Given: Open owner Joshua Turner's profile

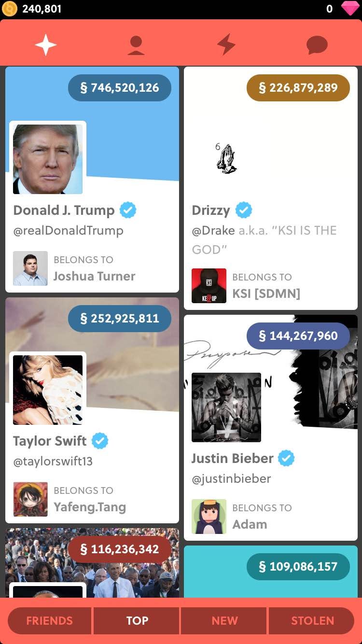Looking at the screenshot, I should tap(74, 268).
